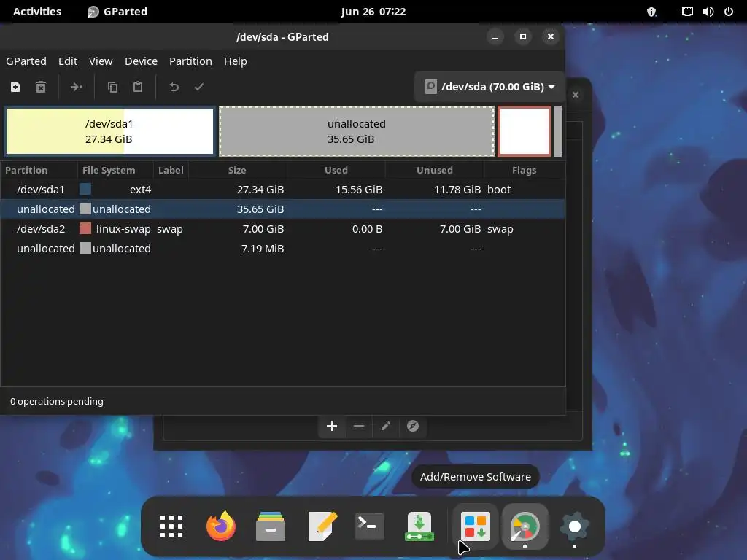Image resolution: width=747 pixels, height=560 pixels.
Task: Sort by the Label column header
Action: pos(171,170)
